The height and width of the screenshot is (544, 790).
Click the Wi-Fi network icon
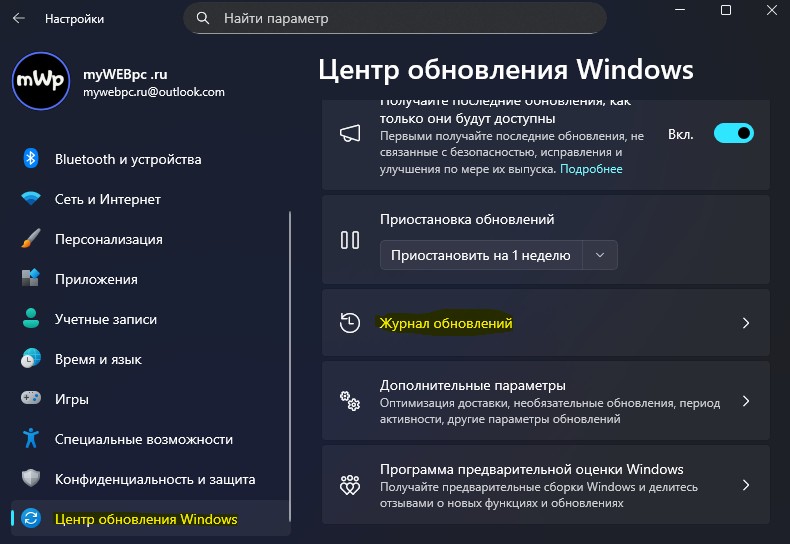[31, 198]
